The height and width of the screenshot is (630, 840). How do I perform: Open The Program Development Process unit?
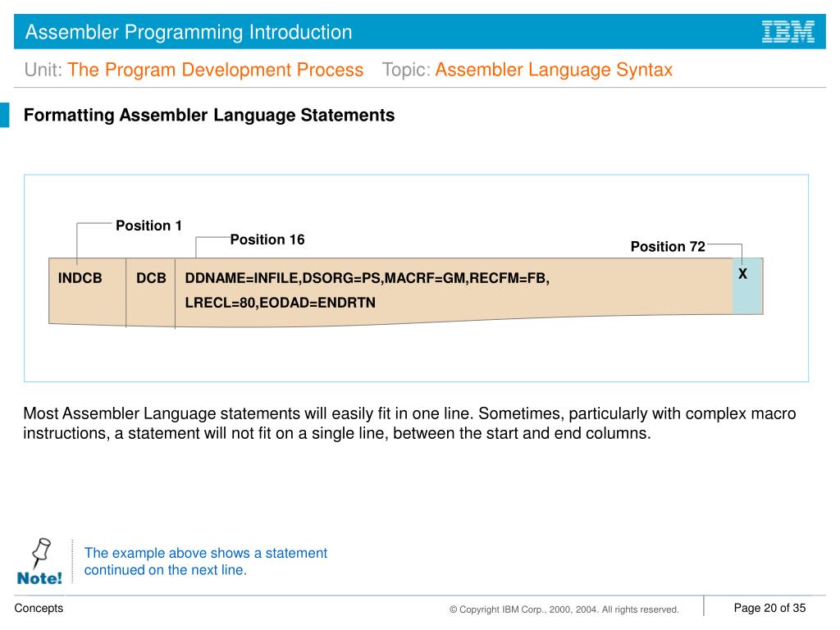click(x=215, y=70)
